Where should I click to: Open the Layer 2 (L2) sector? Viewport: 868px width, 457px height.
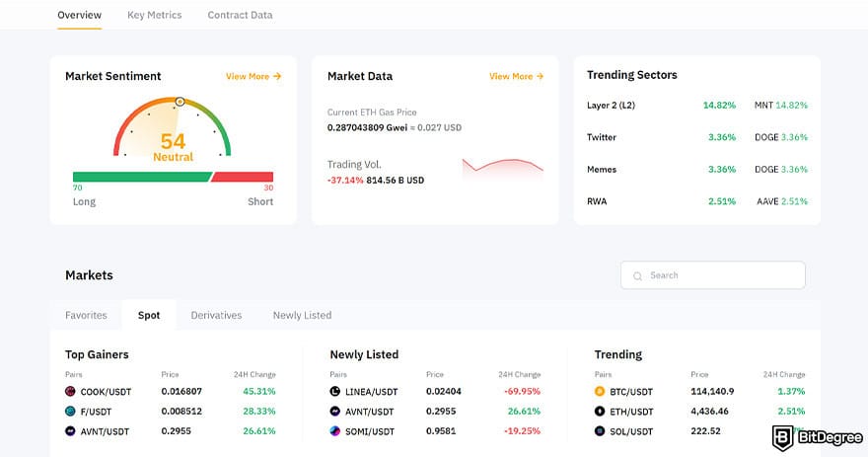[612, 106]
